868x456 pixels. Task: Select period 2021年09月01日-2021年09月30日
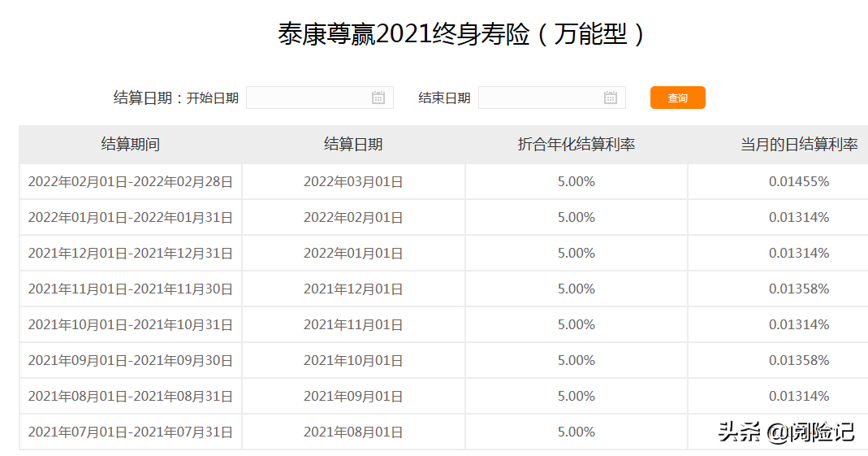[x=131, y=361]
